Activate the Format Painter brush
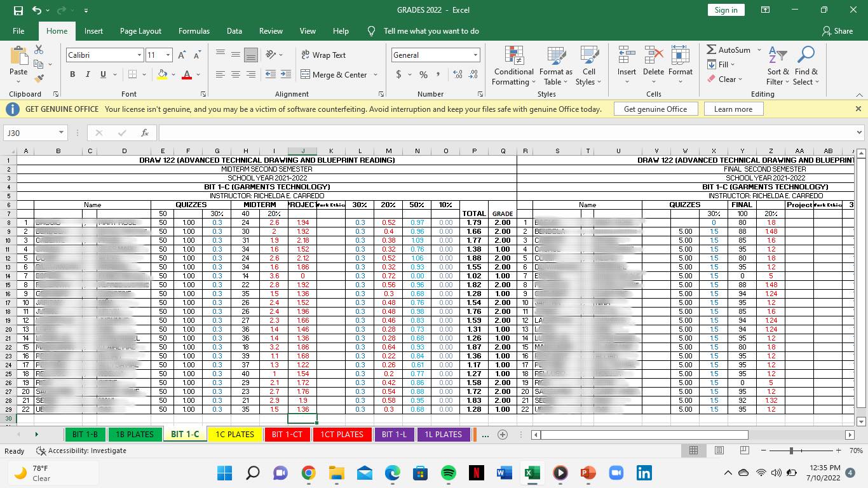Screen dimensions: 868x488 coord(39,79)
